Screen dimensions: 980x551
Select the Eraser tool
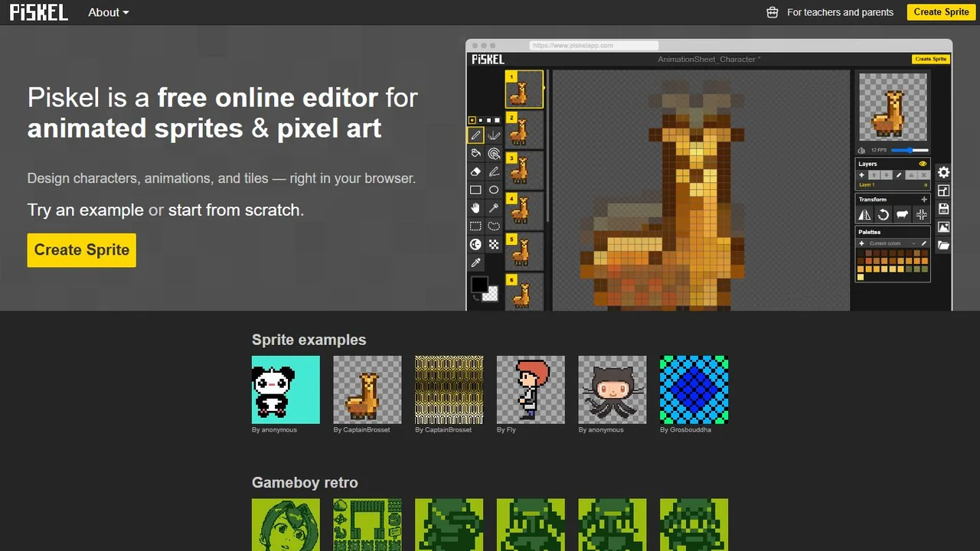tap(475, 172)
